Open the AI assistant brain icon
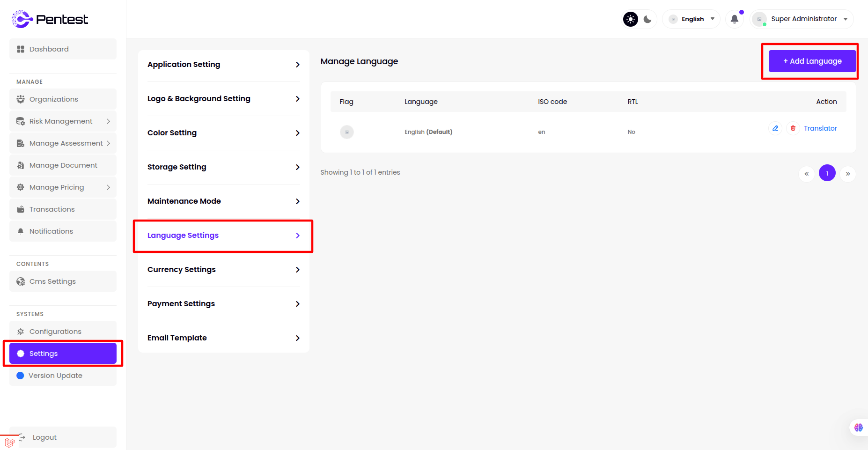The width and height of the screenshot is (868, 450). tap(858, 427)
